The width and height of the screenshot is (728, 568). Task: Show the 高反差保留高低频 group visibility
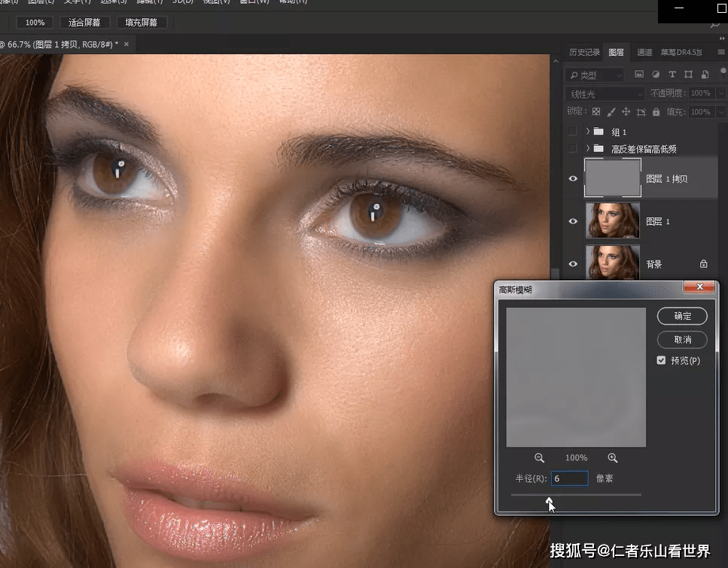(x=572, y=148)
